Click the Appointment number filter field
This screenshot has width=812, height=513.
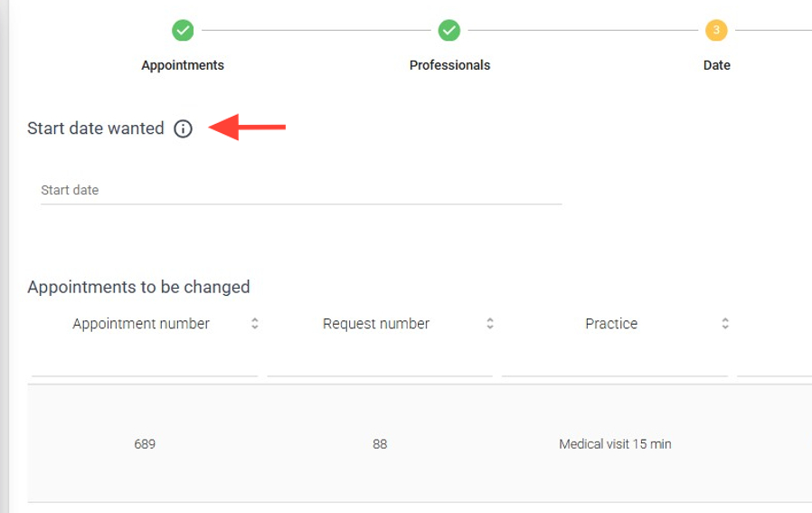(145, 364)
